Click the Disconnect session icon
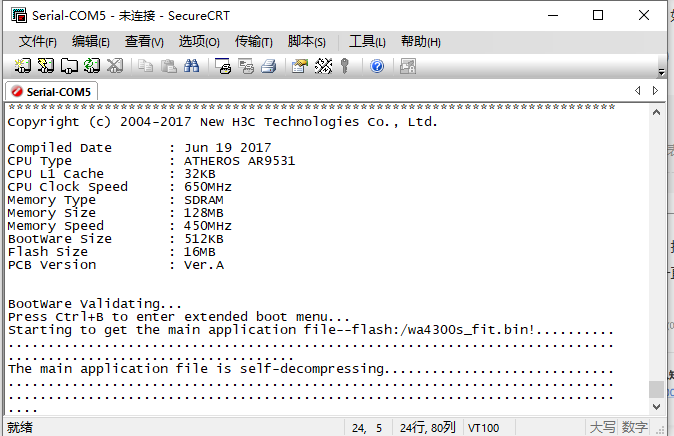This screenshot has height=436, width=674. pos(115,66)
